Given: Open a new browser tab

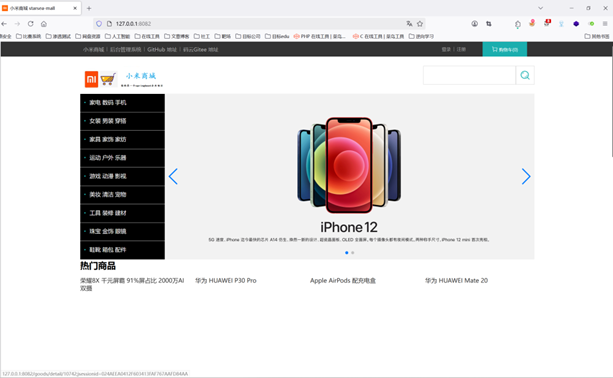Looking at the screenshot, I should 89,8.
